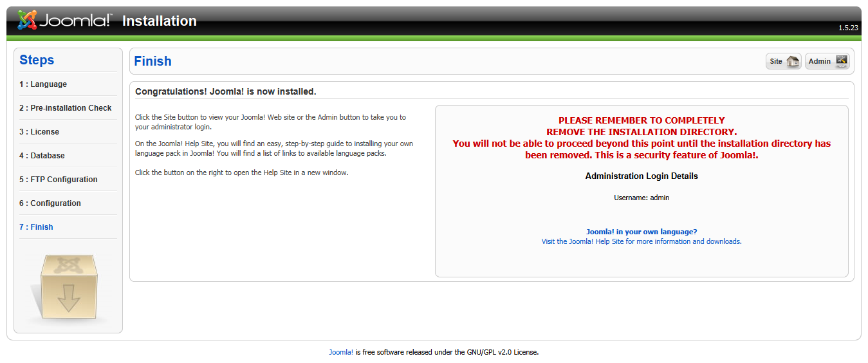Click the 'Steps' sidebar heading
Image resolution: width=868 pixels, height=363 pixels.
[x=37, y=60]
